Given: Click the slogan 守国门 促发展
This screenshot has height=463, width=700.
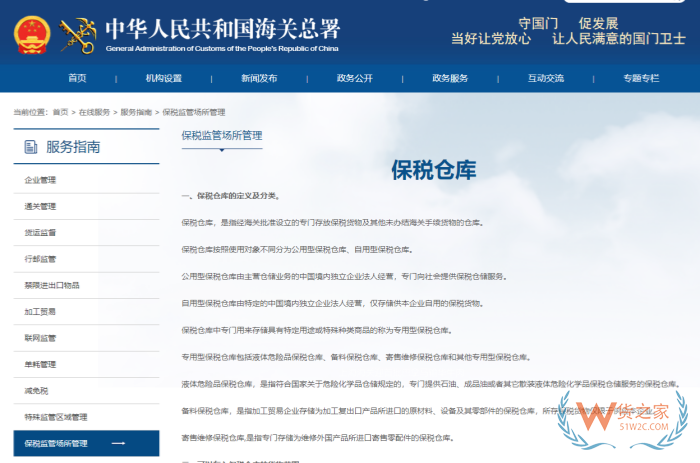Looking at the screenshot, I should click(568, 23).
